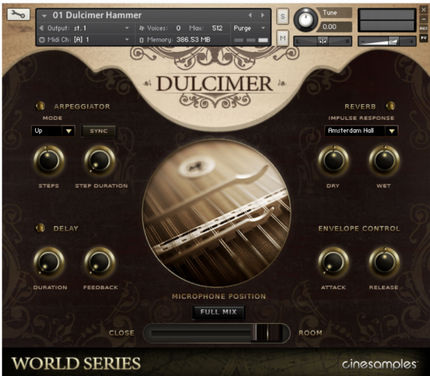Image resolution: width=430 pixels, height=376 pixels.
Task: Click the Voices count value 0
Action: (178, 28)
